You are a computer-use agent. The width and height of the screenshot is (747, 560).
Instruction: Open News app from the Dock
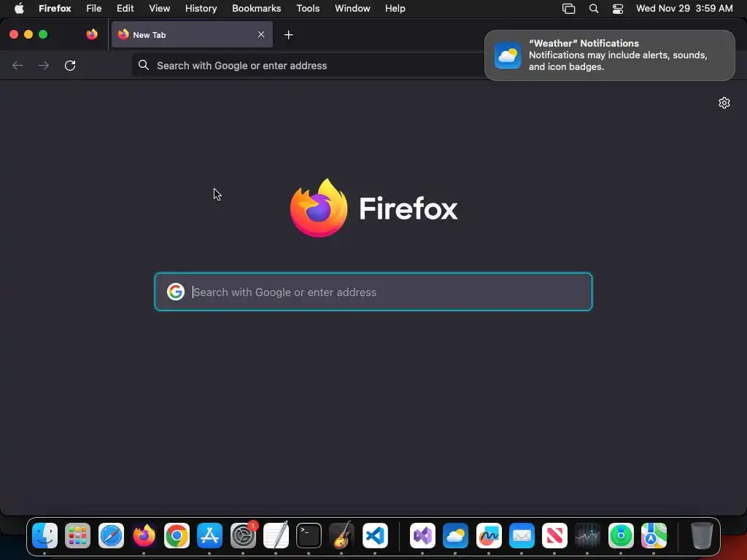(x=554, y=536)
